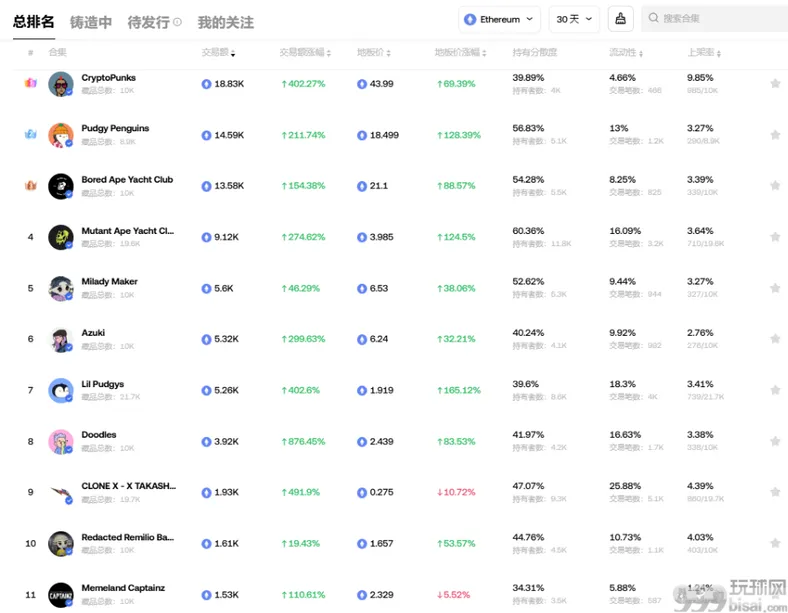Sort by 交易额涨幅 column
The height and width of the screenshot is (613, 788).
[x=305, y=52]
